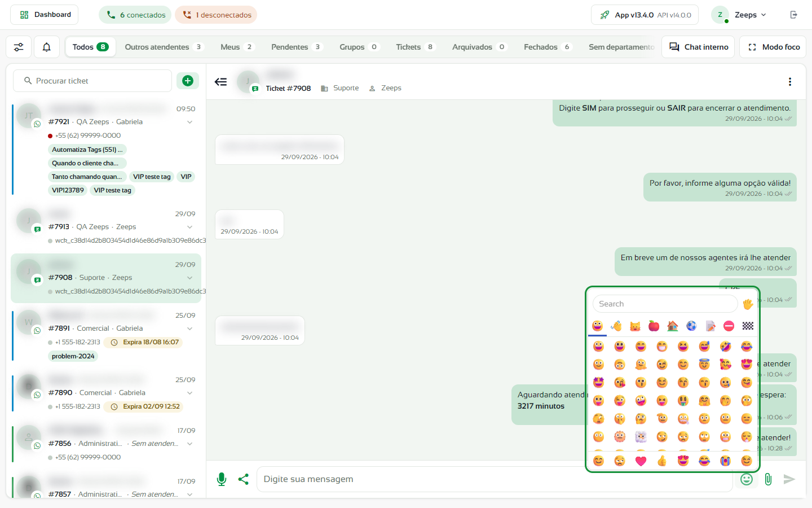
Task: Choose emoji skin tone hand swatch
Action: (748, 304)
